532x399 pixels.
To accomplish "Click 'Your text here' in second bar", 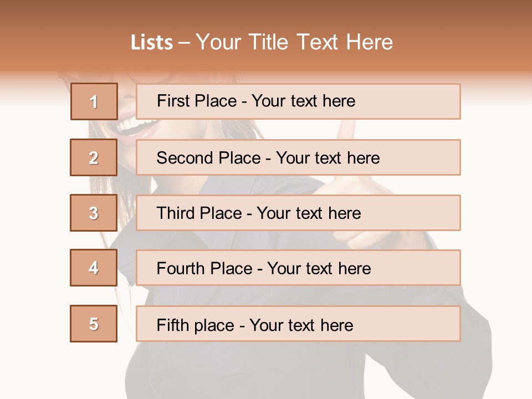I will (328, 158).
